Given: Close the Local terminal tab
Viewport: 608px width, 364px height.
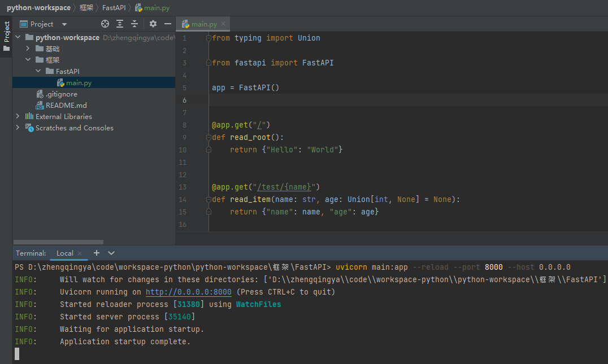Looking at the screenshot, I should [80, 253].
